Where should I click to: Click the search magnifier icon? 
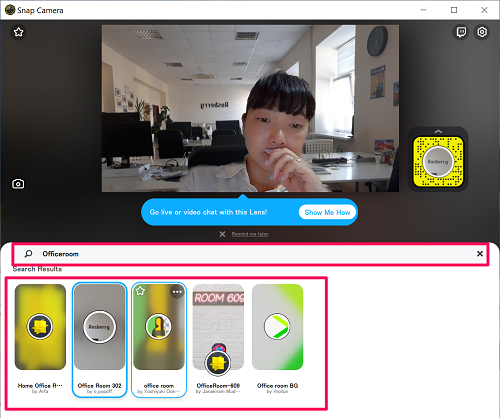click(29, 254)
